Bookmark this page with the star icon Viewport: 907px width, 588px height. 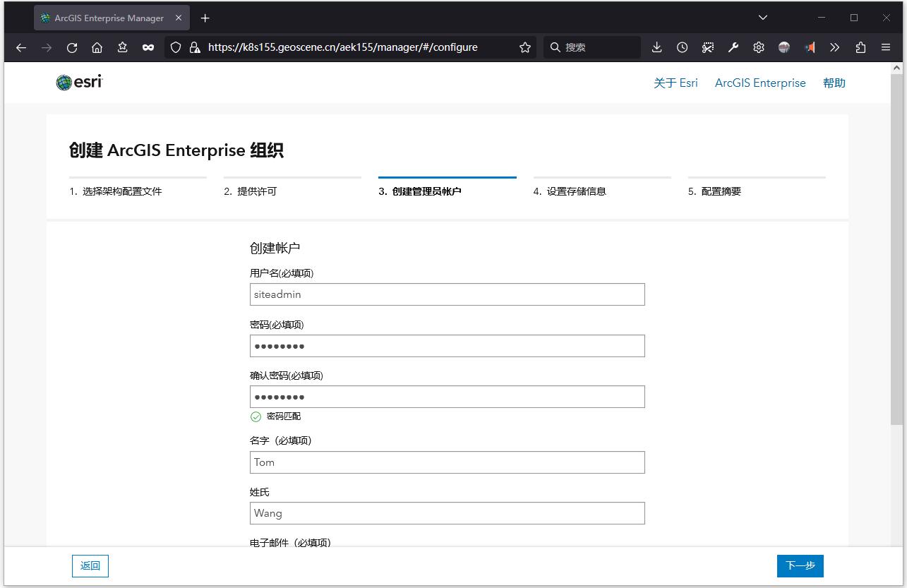click(525, 47)
